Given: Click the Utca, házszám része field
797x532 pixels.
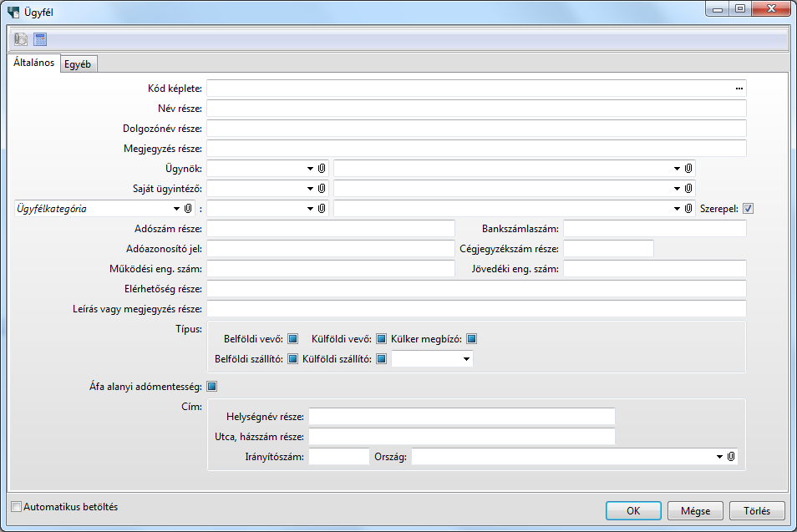Looking at the screenshot, I should pyautogui.click(x=461, y=437).
